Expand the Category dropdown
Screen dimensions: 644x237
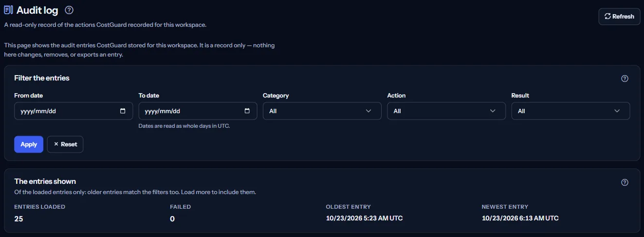point(322,111)
